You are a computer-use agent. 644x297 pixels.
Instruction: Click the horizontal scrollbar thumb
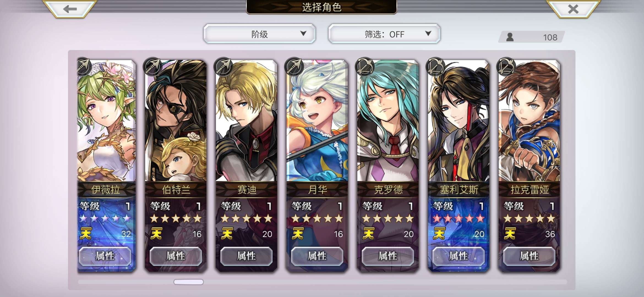189,282
